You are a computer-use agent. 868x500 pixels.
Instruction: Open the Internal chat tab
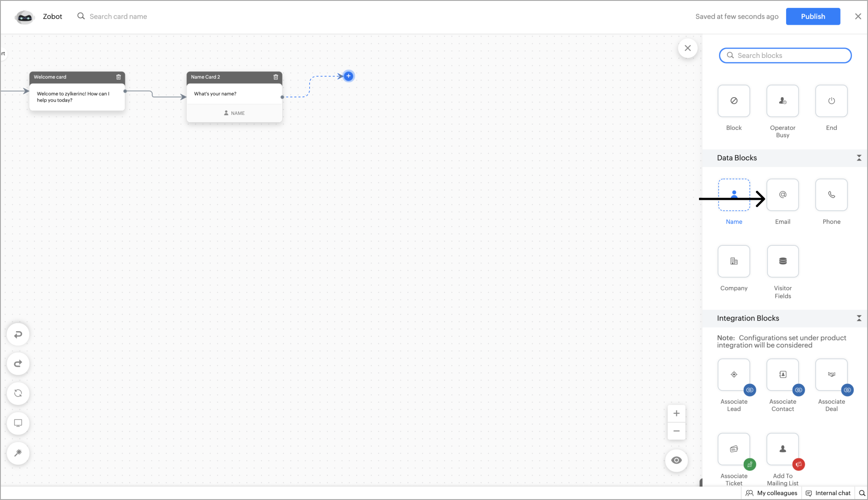tap(828, 493)
